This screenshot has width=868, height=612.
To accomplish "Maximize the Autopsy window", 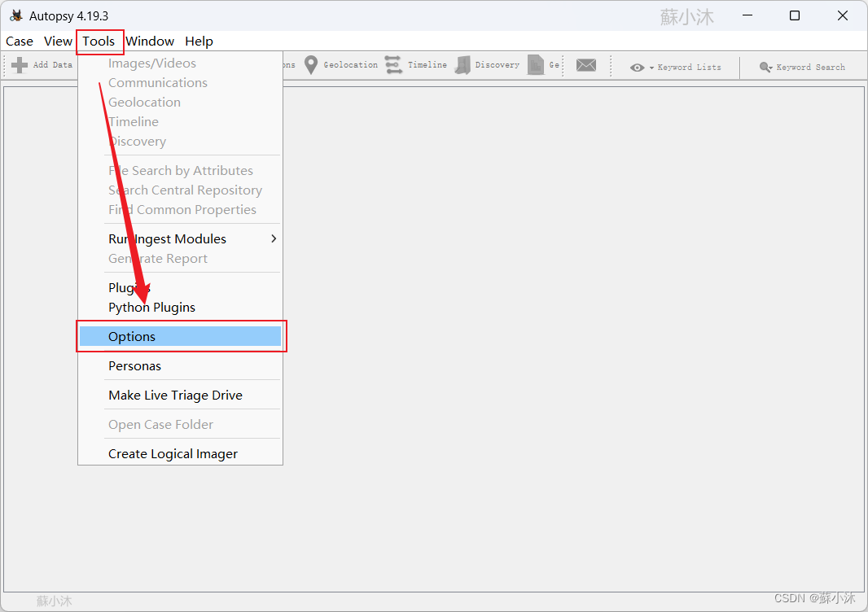I will [795, 15].
